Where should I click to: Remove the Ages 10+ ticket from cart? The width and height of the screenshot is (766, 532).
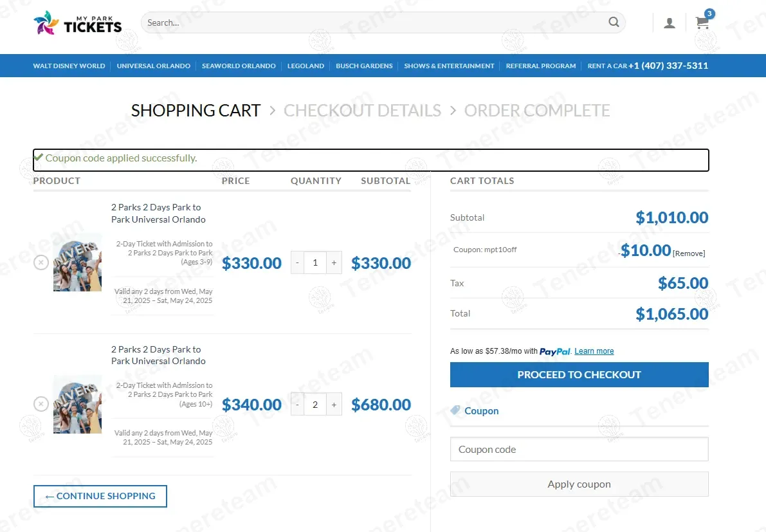click(41, 404)
